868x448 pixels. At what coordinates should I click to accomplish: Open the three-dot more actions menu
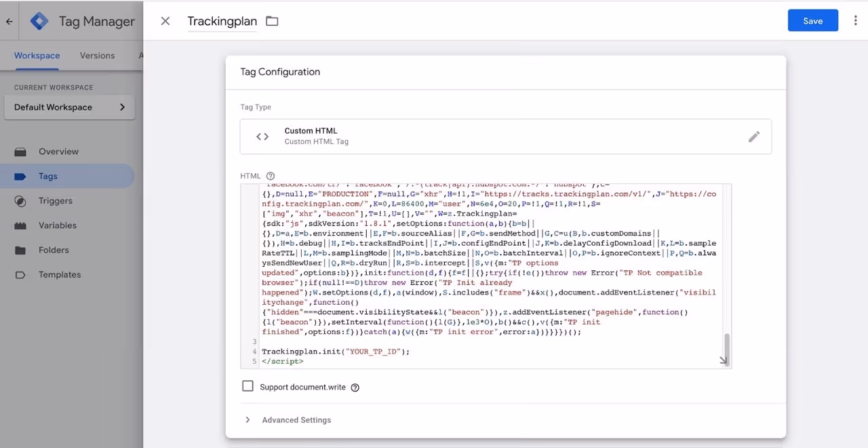[856, 21]
